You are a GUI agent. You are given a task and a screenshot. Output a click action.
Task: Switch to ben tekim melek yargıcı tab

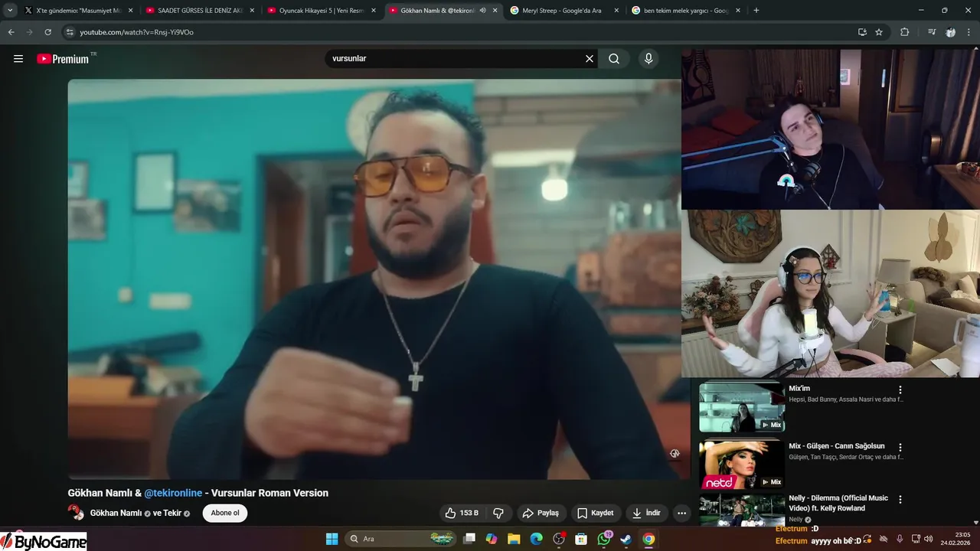685,11
